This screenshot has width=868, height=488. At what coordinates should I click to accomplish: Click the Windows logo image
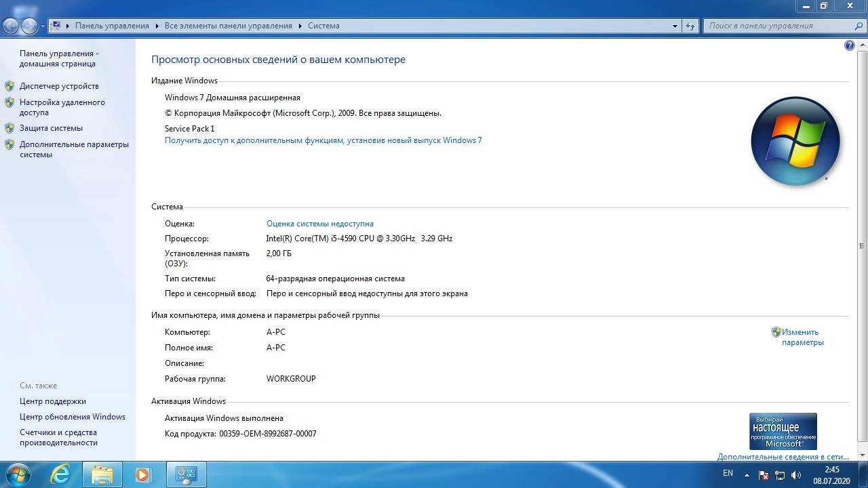(x=795, y=141)
